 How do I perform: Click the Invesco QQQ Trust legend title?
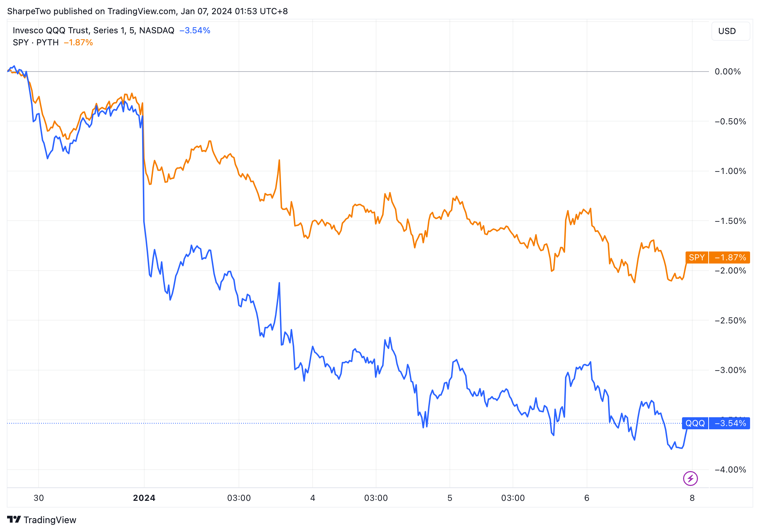(93, 30)
